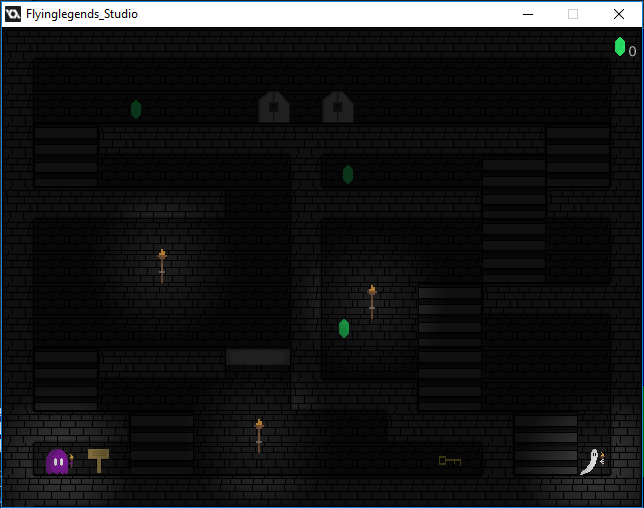644x508 pixels.
Task: Click the left tombstone-shaped door at the top
Action: tap(274, 107)
